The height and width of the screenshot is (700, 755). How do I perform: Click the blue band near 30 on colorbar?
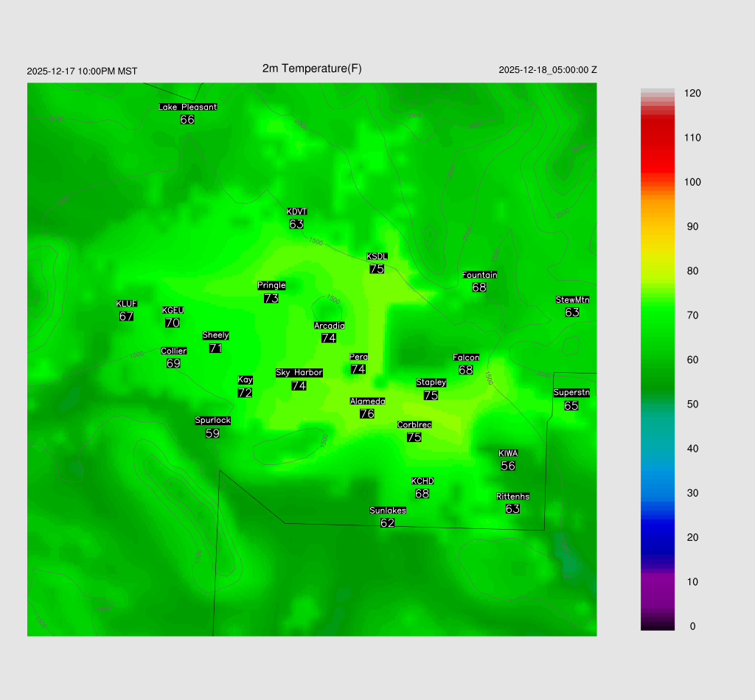[x=658, y=492]
